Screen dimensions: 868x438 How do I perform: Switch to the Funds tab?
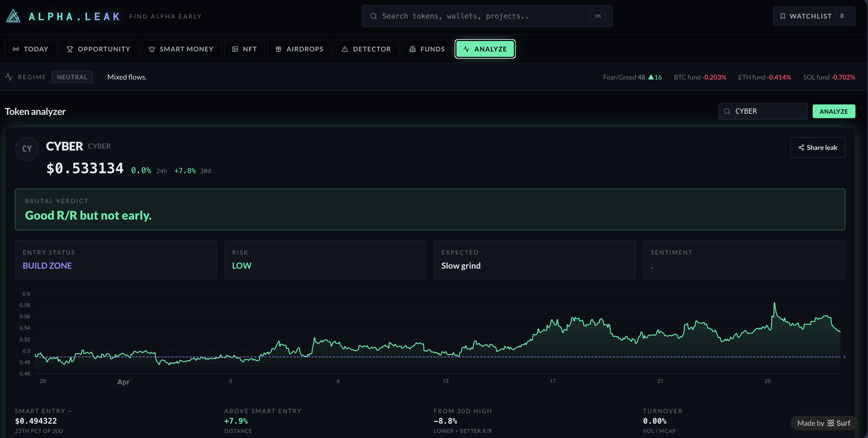pyautogui.click(x=427, y=49)
